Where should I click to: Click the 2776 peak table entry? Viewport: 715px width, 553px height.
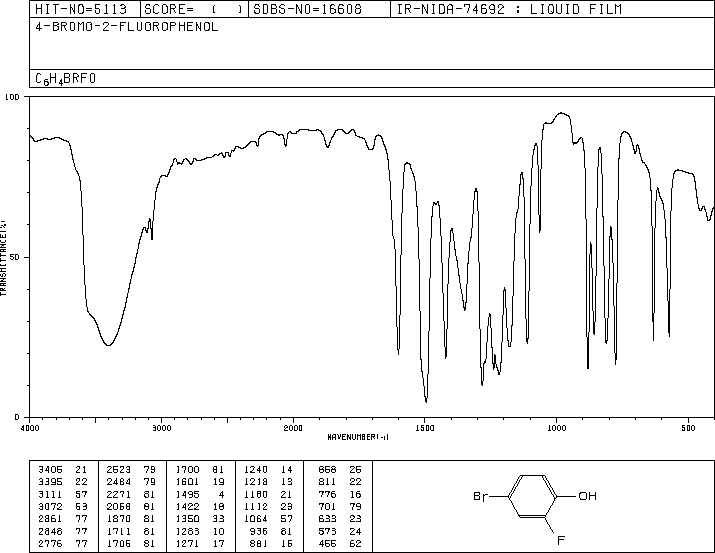click(50, 543)
